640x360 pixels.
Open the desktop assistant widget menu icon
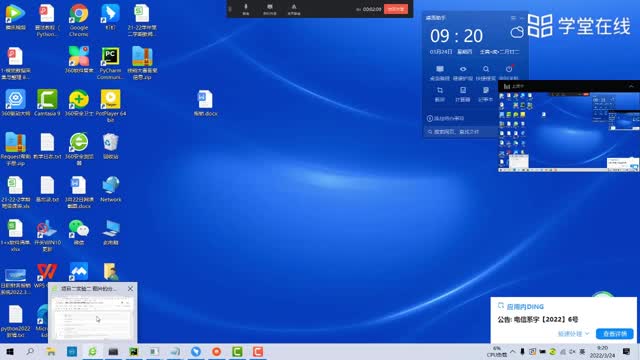(x=513, y=18)
